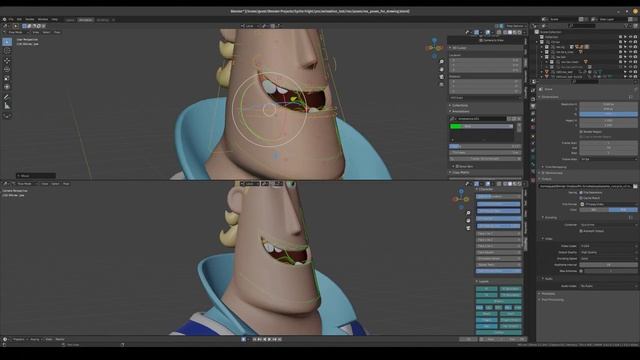The height and width of the screenshot is (360, 640).
Task: Click the Blender logo menu icon
Action: click(4, 19)
